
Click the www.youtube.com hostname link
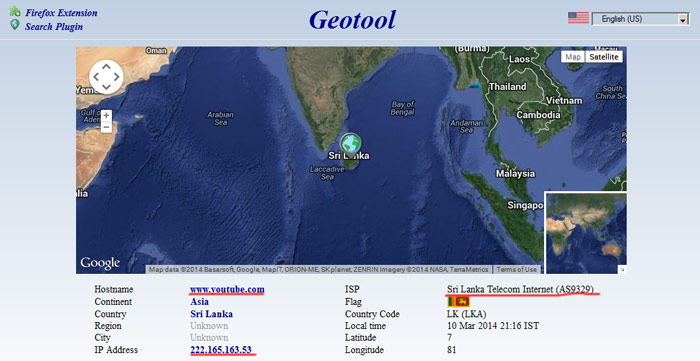(227, 289)
